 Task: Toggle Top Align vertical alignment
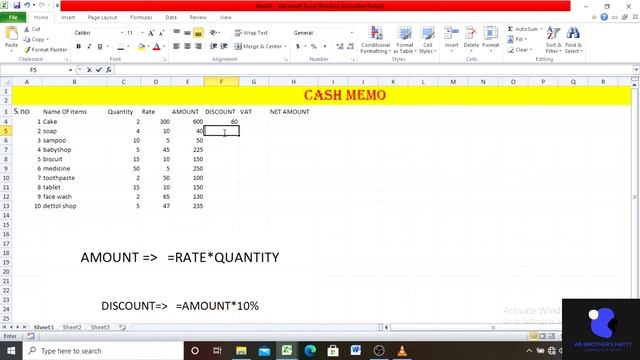pyautogui.click(x=176, y=33)
